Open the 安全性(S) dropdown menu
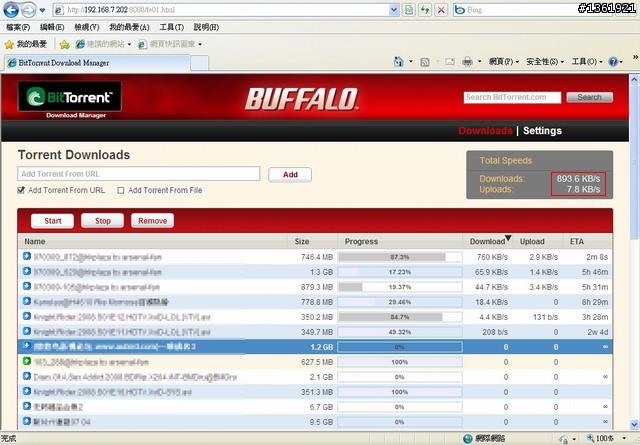This screenshot has width=640, height=445. coord(544,62)
